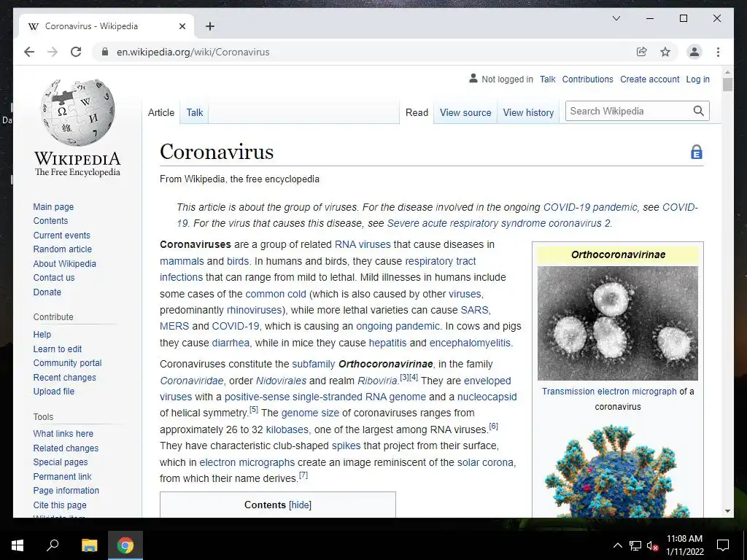The width and height of the screenshot is (747, 560).
Task: Click citation reference [7]
Action: [x=303, y=475]
